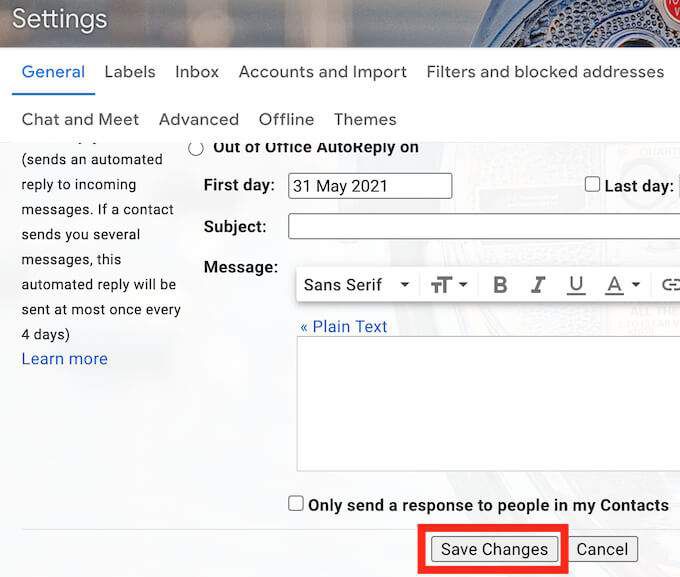Click the insert link icon

(x=670, y=285)
